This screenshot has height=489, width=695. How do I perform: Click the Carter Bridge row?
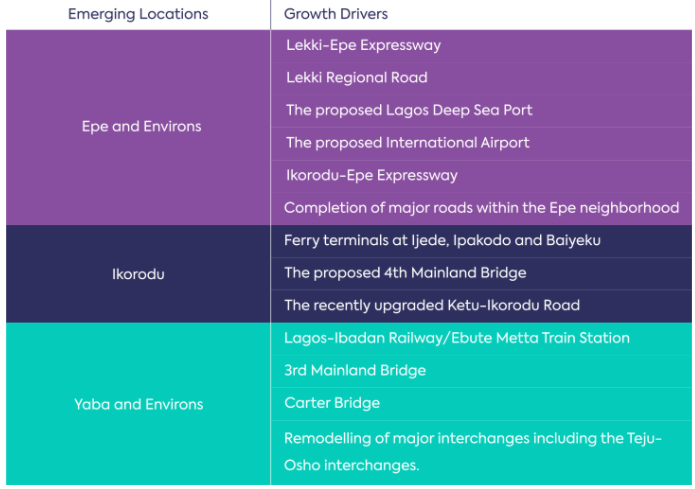[x=332, y=403]
